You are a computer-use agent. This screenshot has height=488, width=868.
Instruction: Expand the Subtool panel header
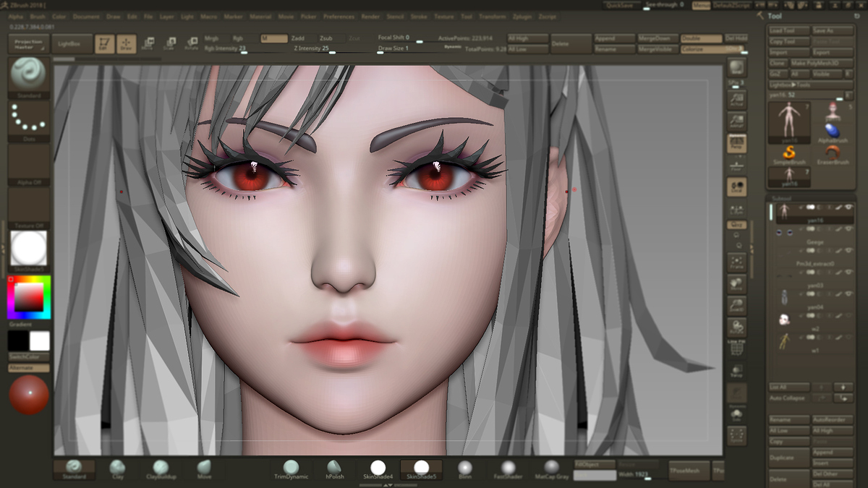click(781, 197)
